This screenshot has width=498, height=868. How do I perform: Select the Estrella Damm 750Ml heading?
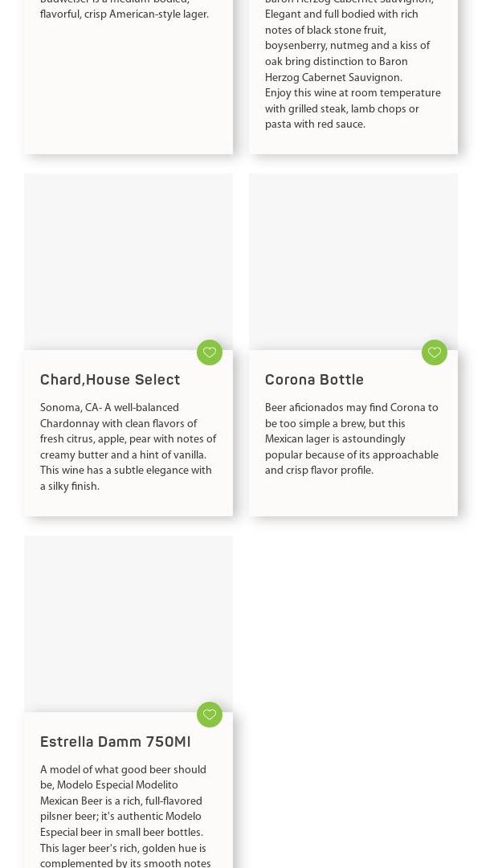coord(115,742)
